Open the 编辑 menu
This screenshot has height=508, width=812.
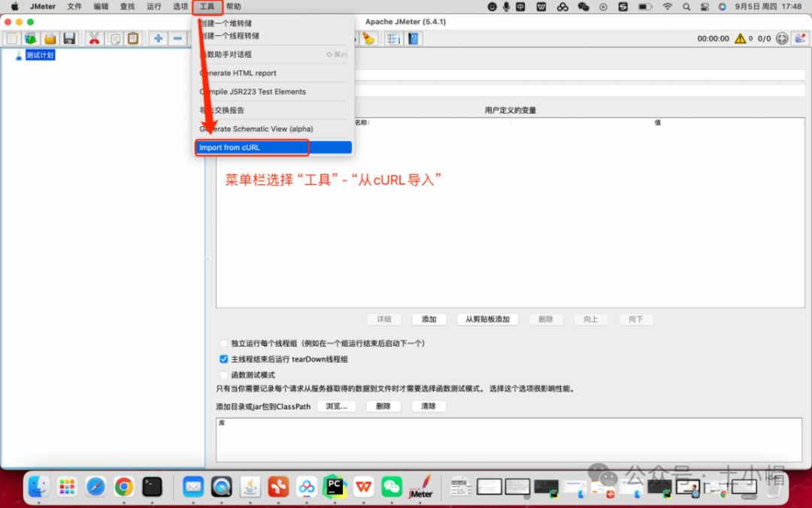101,7
